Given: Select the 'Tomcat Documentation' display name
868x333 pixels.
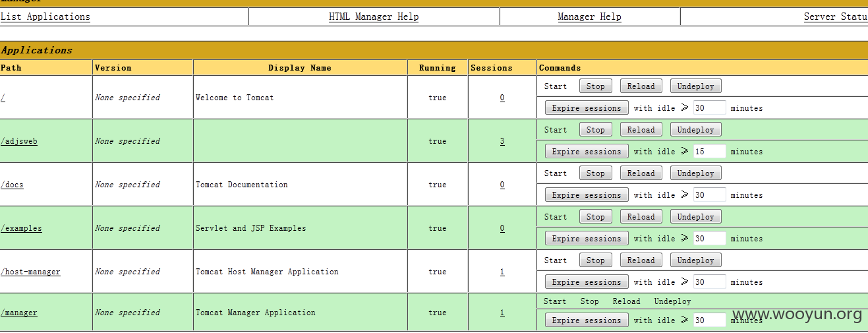Looking at the screenshot, I should [x=242, y=185].
